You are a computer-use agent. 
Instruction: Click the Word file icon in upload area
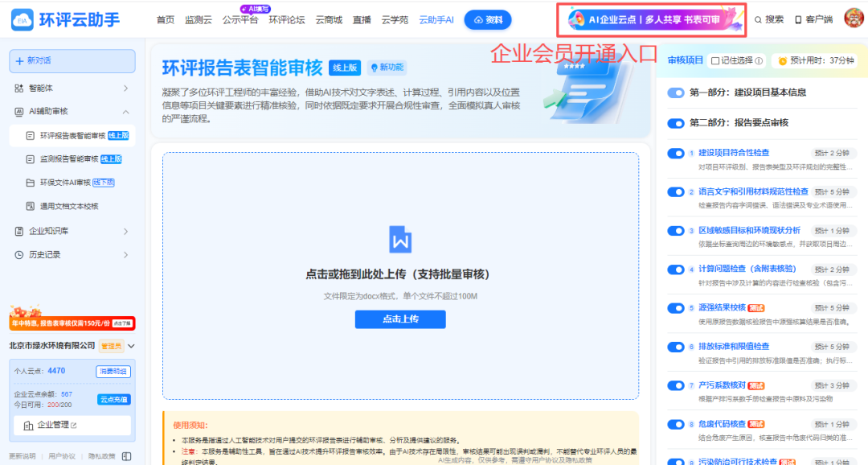400,240
